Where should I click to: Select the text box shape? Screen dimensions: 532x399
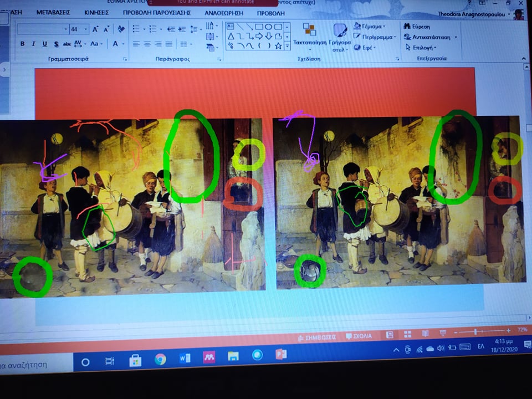click(x=230, y=27)
